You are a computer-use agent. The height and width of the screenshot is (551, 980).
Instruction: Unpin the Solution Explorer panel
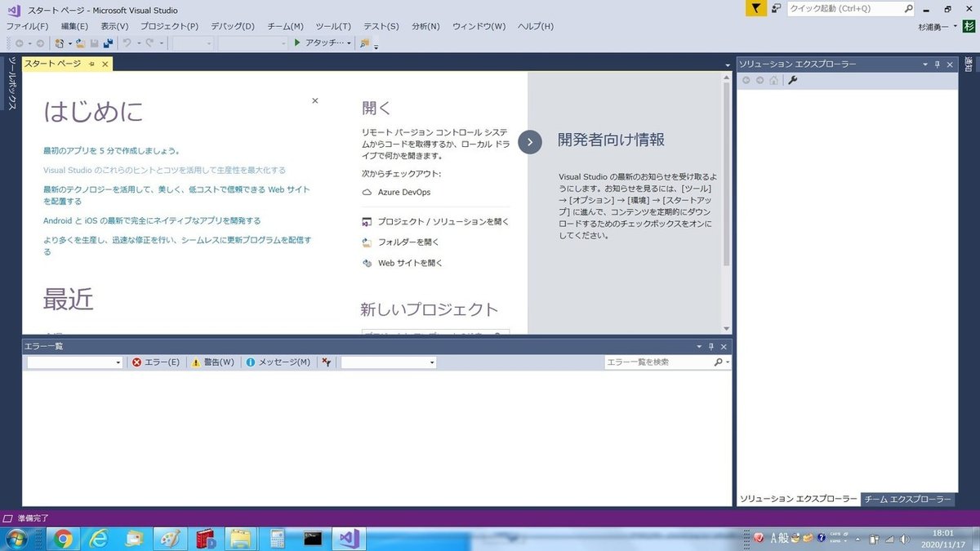point(937,64)
